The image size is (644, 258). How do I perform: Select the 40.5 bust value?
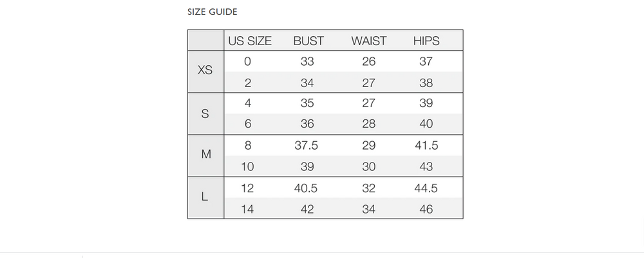[307, 188]
